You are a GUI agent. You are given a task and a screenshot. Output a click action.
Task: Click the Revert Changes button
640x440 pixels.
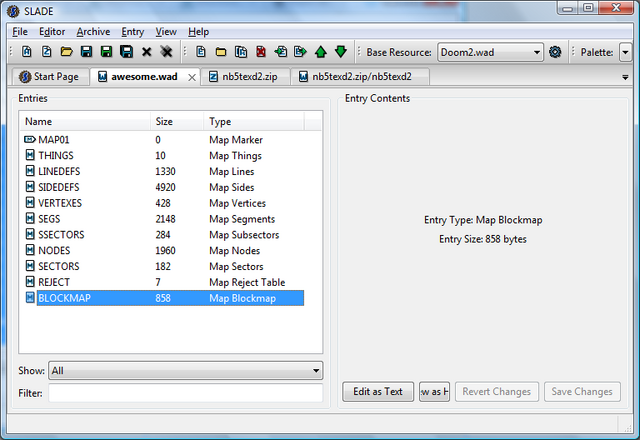[497, 391]
